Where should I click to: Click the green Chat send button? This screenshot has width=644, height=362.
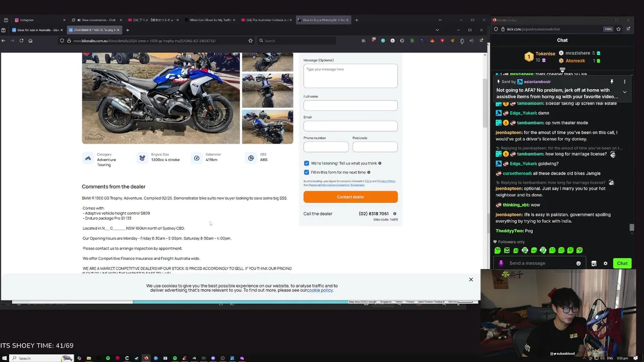click(622, 263)
